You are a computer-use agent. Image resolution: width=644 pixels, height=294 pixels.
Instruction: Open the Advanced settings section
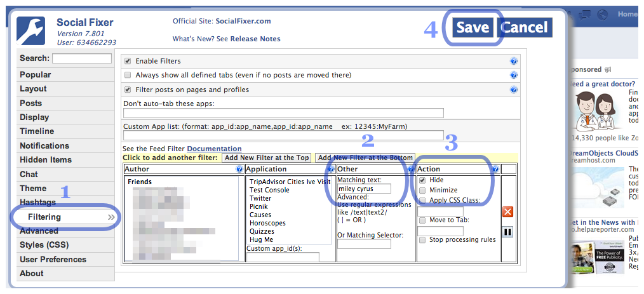click(x=65, y=231)
